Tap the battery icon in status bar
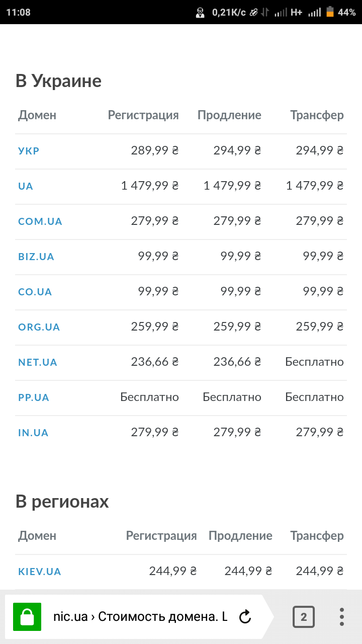 click(x=330, y=12)
